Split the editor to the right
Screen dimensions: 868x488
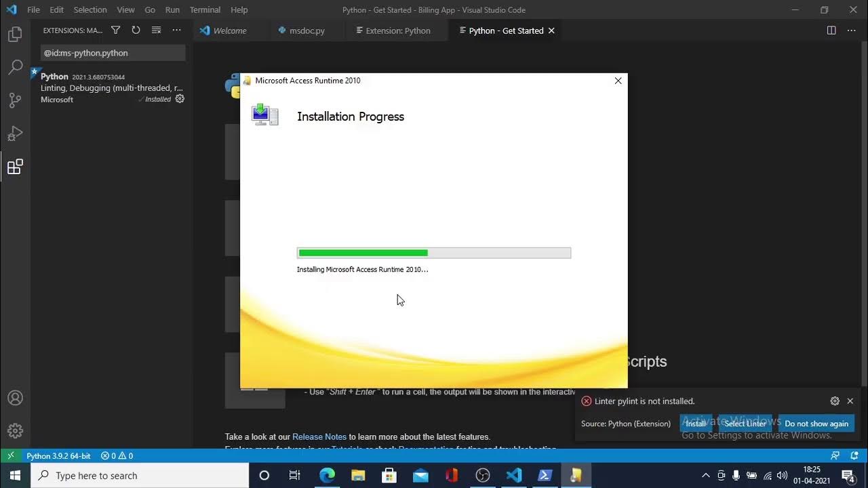tap(831, 30)
